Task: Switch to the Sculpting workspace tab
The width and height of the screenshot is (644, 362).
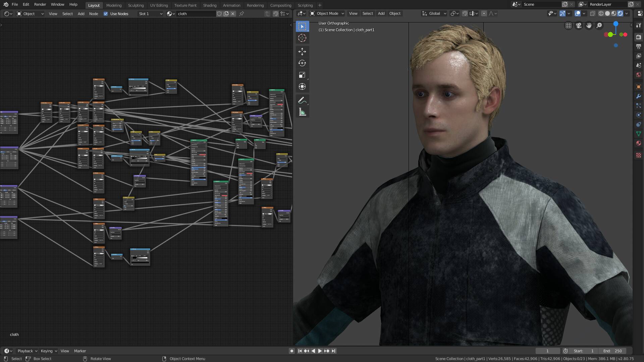Action: [136, 5]
